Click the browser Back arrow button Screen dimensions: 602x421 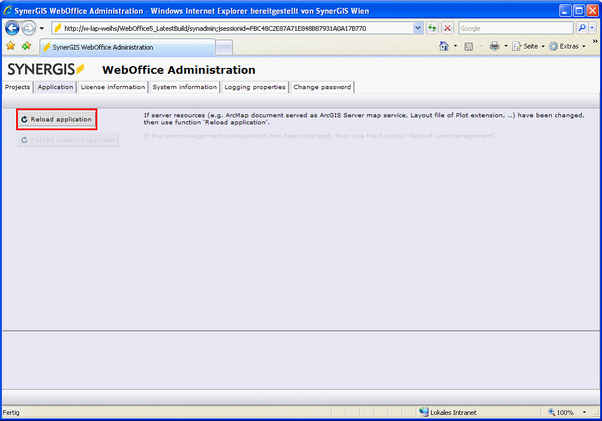[12, 28]
